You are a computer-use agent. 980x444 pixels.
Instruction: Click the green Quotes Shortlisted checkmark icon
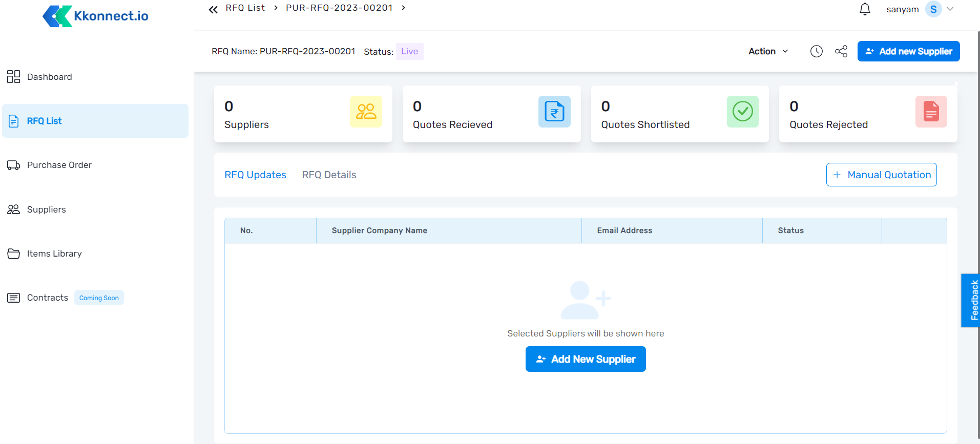click(742, 112)
